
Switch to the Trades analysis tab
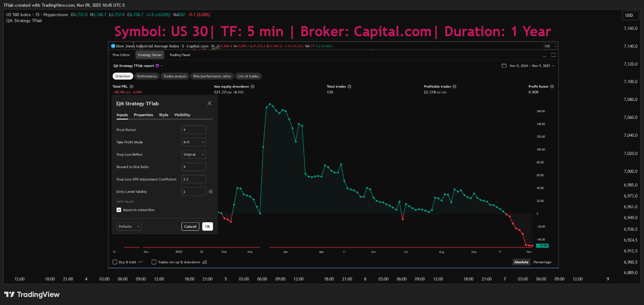(x=175, y=76)
